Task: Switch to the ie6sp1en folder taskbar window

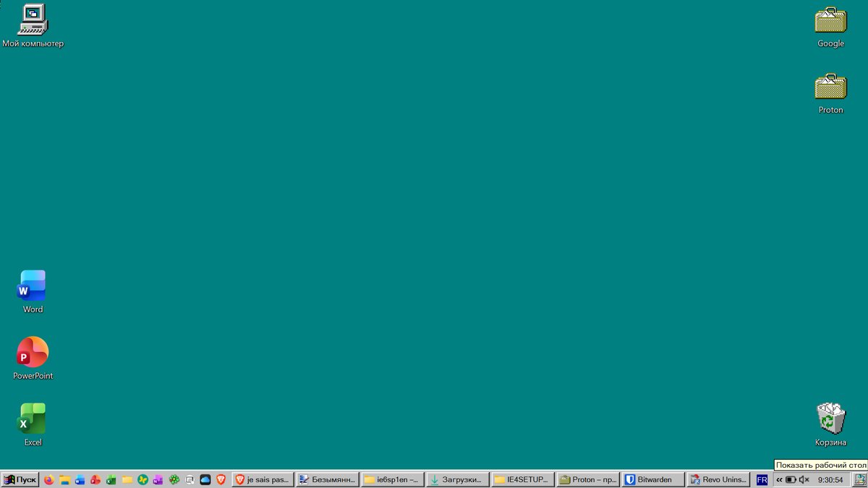Action: 393,479
